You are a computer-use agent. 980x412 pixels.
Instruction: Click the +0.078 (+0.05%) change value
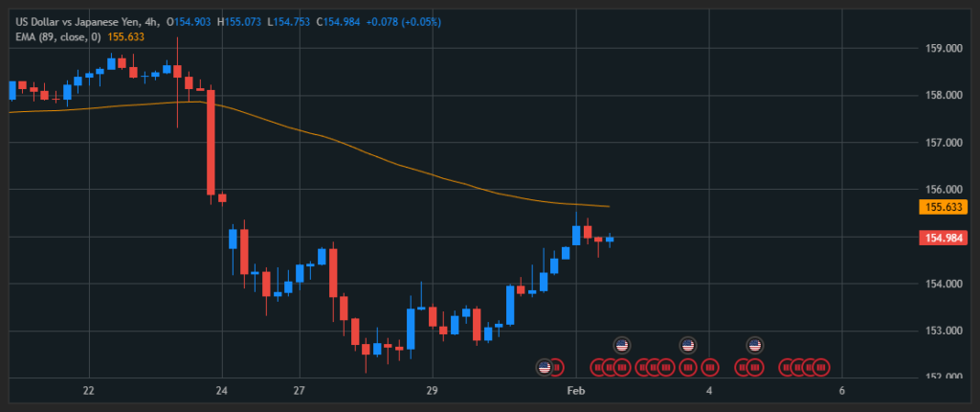pyautogui.click(x=404, y=21)
